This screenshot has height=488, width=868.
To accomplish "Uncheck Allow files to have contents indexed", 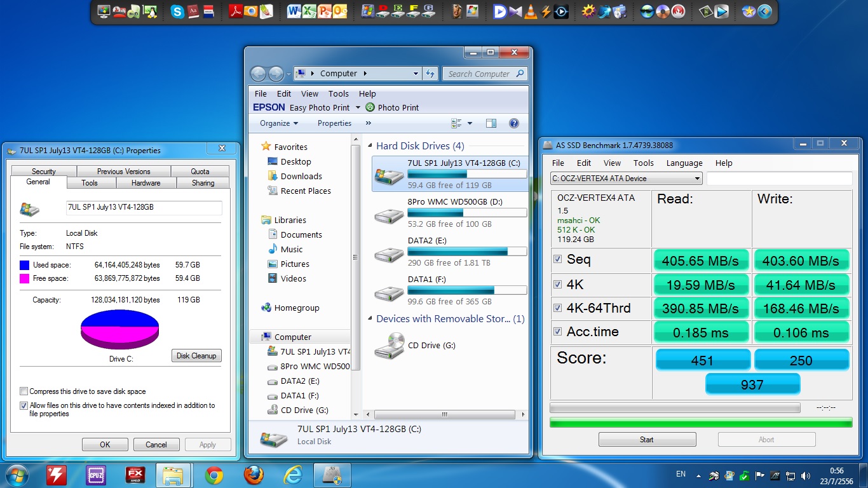I will click(x=24, y=405).
